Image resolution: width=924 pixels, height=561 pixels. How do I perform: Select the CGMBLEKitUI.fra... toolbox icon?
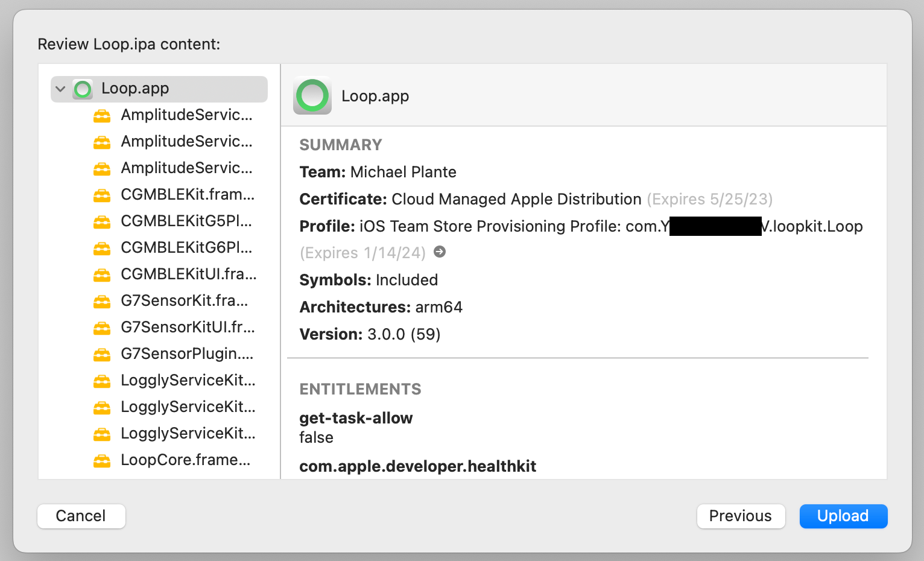102,274
